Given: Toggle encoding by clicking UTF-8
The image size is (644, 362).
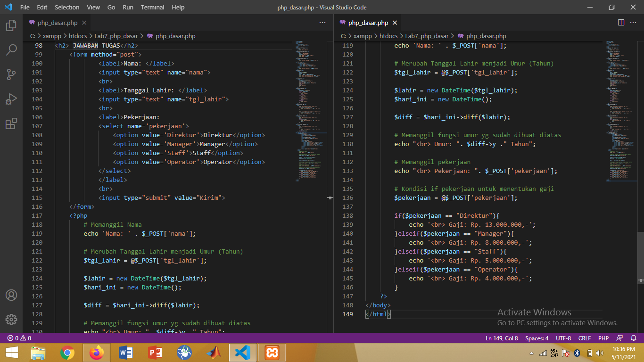Looking at the screenshot, I should pos(564,338).
